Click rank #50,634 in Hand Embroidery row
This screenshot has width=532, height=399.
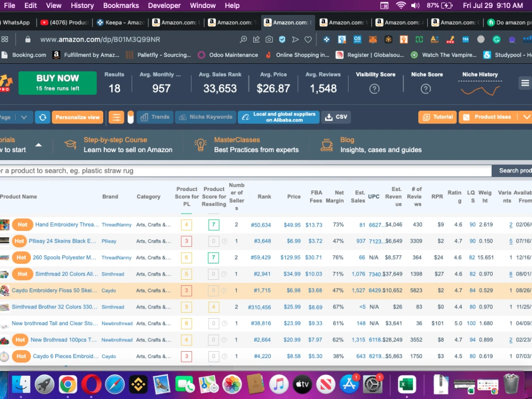click(261, 225)
